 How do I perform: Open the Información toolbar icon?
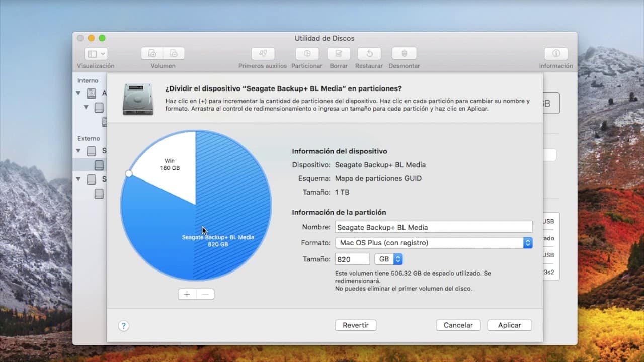point(556,53)
